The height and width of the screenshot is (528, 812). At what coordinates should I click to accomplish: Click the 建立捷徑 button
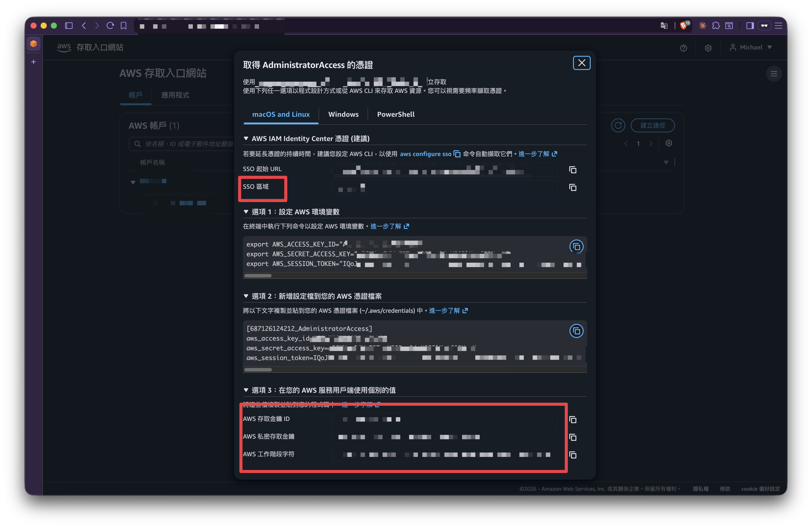coord(652,125)
